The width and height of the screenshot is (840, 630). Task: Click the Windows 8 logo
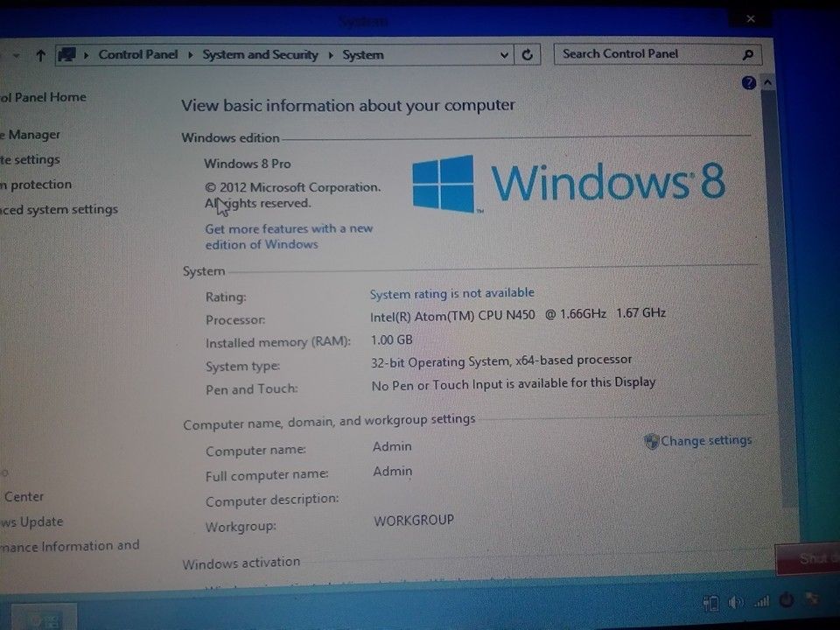click(569, 184)
